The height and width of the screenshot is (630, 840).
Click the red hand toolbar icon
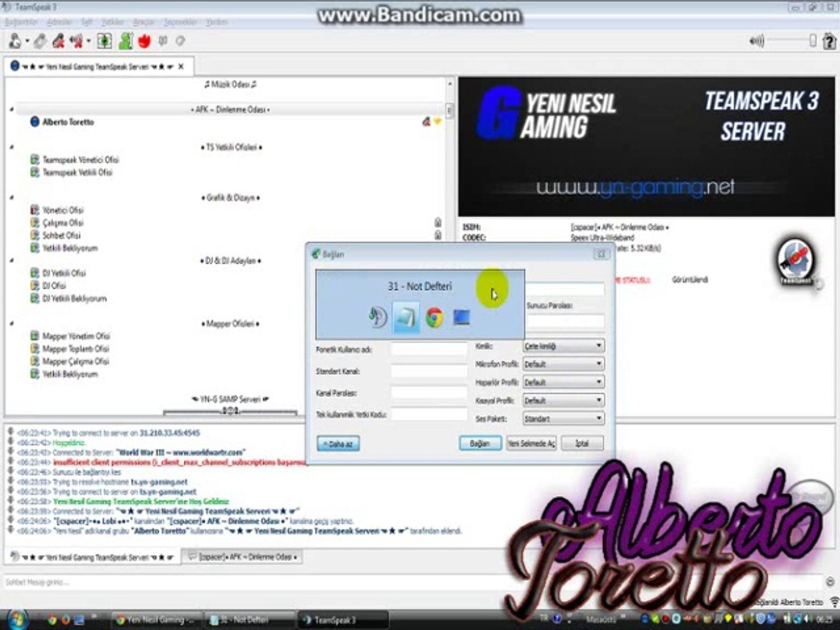click(x=145, y=41)
